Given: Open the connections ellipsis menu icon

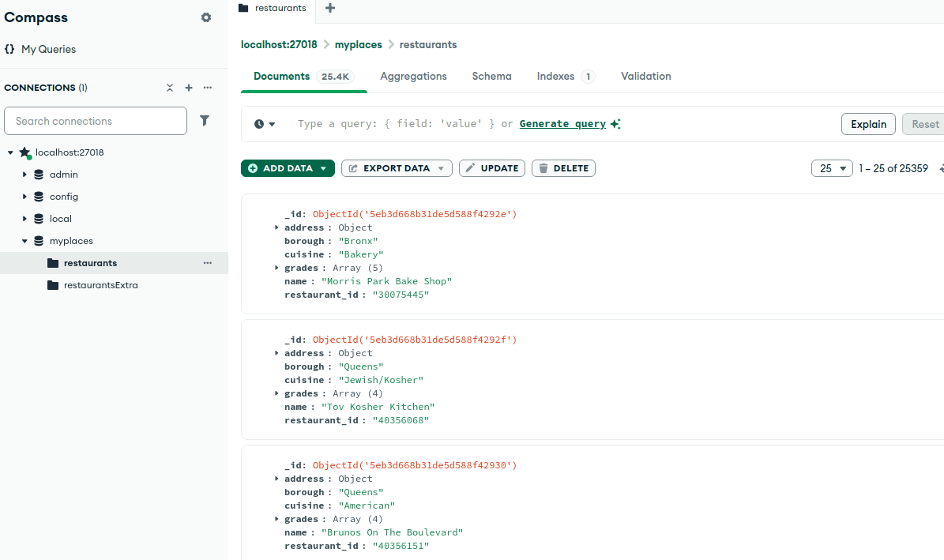Looking at the screenshot, I should 206,88.
